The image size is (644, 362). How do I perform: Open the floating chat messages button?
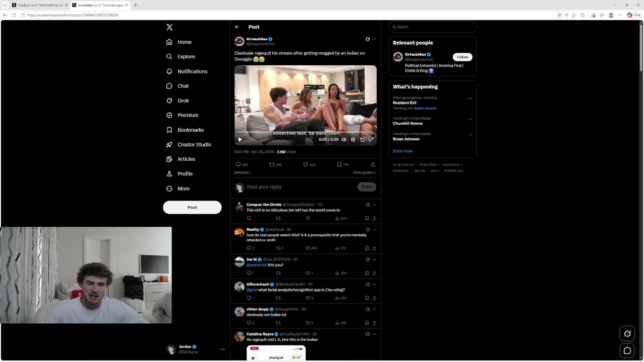(x=627, y=351)
